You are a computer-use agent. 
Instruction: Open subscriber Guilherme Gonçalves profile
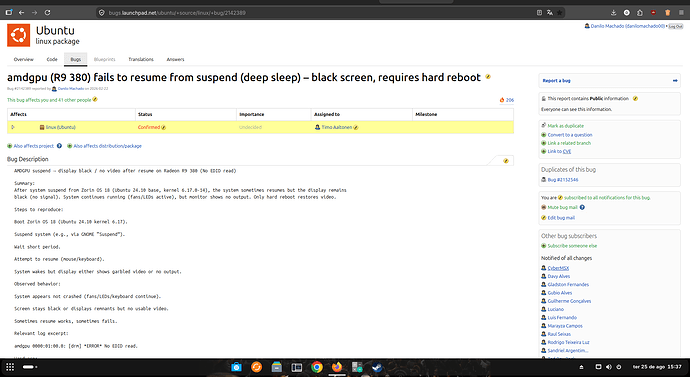569,301
